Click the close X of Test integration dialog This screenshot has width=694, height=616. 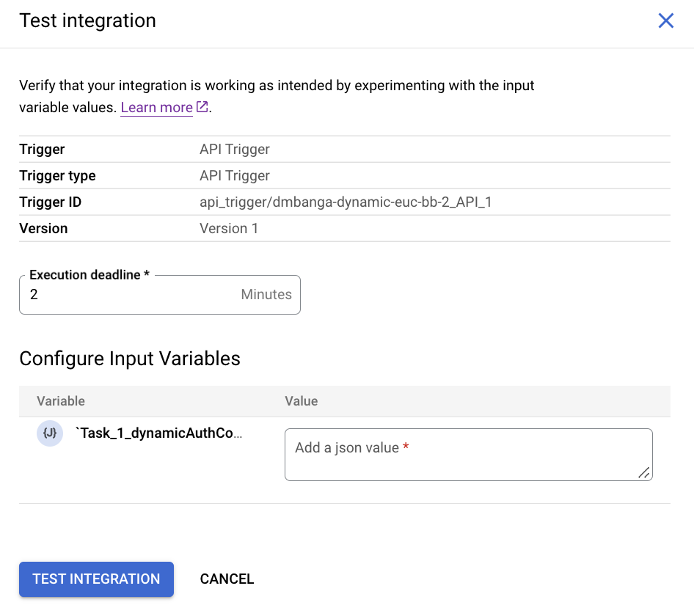[665, 21]
